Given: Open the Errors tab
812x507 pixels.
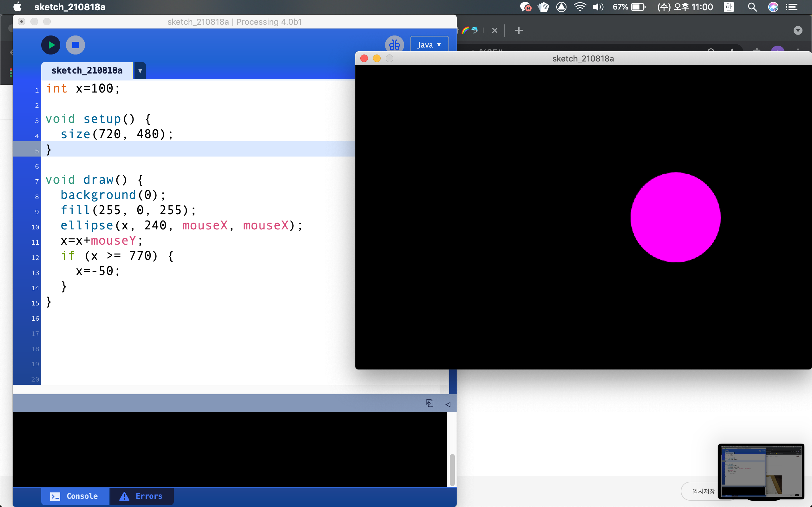Looking at the screenshot, I should pyautogui.click(x=141, y=496).
